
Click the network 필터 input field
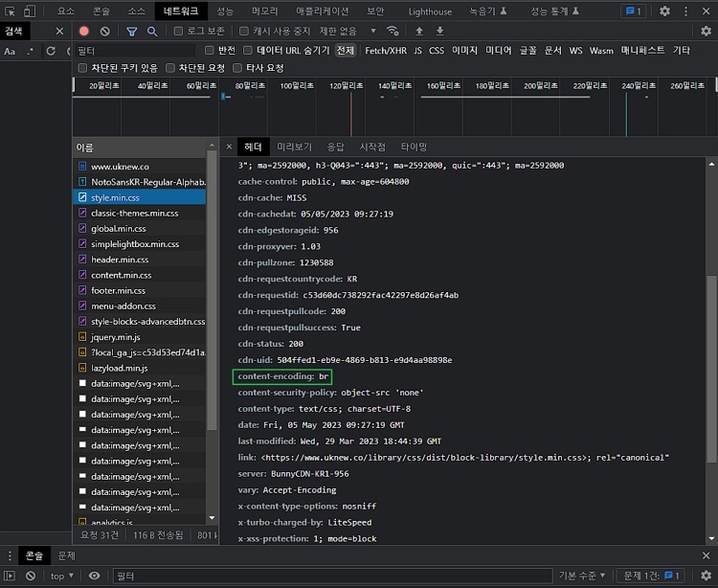[x=136, y=51]
